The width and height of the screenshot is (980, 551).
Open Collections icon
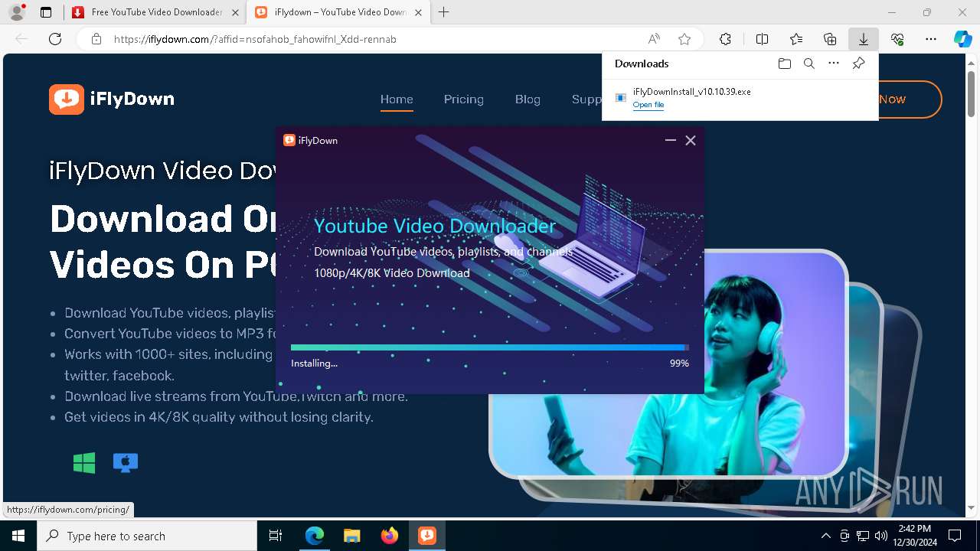point(830,39)
